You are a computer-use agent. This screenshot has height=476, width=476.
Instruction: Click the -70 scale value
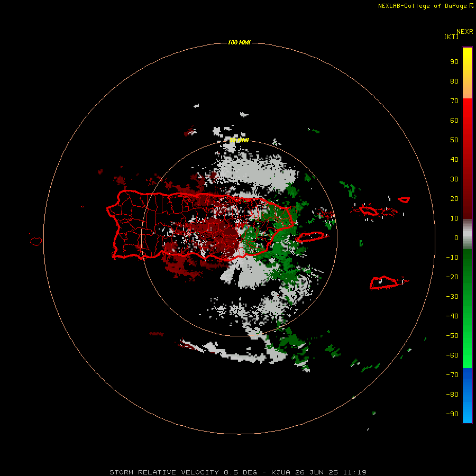pos(452,375)
